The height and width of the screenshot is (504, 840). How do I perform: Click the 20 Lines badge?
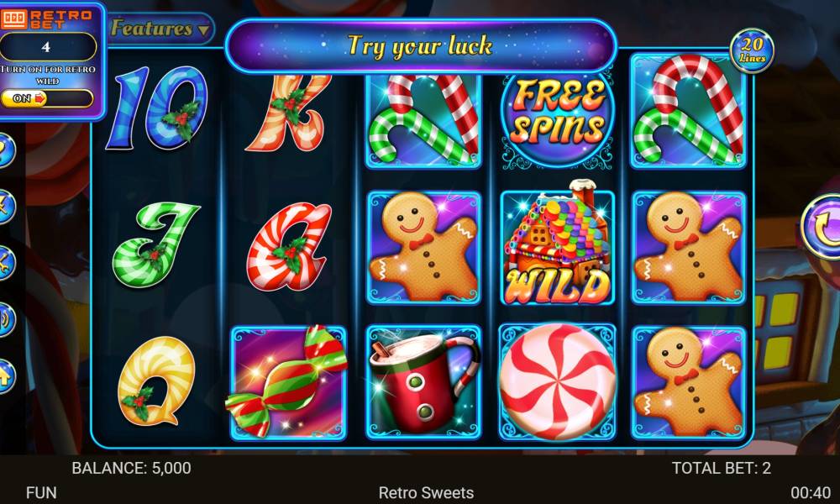point(752,50)
